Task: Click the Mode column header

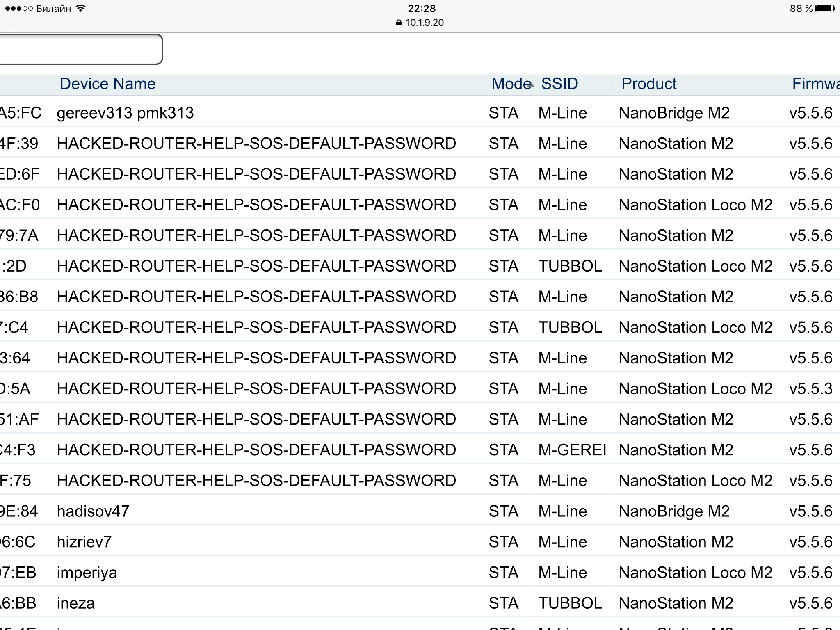Action: pos(511,84)
